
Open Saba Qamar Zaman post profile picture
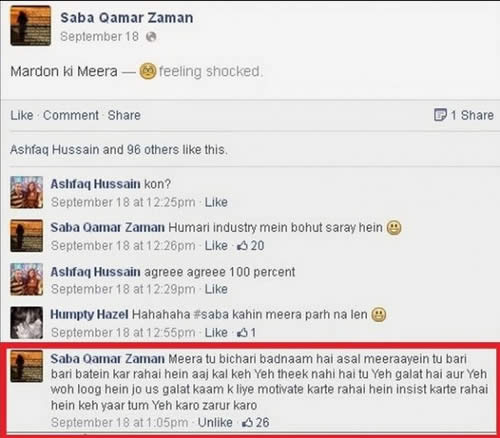click(x=31, y=26)
